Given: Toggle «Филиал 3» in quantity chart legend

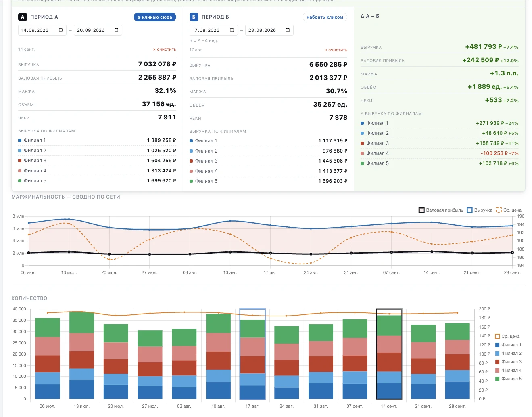Looking at the screenshot, I should [x=508, y=362].
